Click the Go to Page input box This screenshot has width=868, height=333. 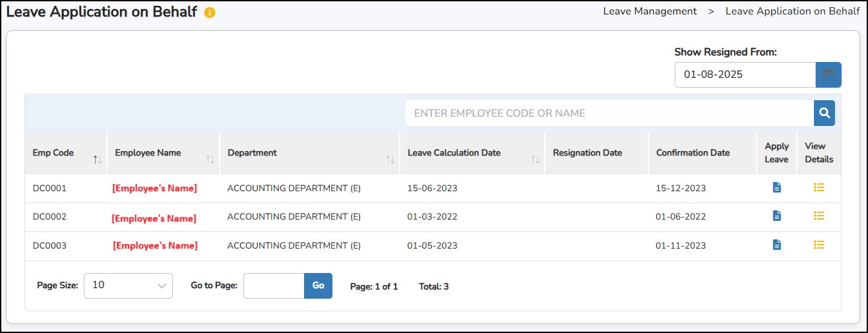pyautogui.click(x=274, y=286)
